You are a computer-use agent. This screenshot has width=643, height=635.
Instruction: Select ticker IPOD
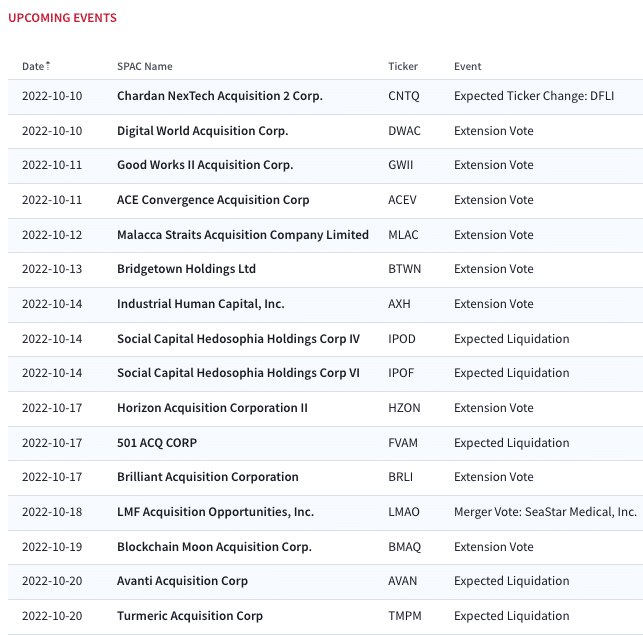[x=402, y=339]
